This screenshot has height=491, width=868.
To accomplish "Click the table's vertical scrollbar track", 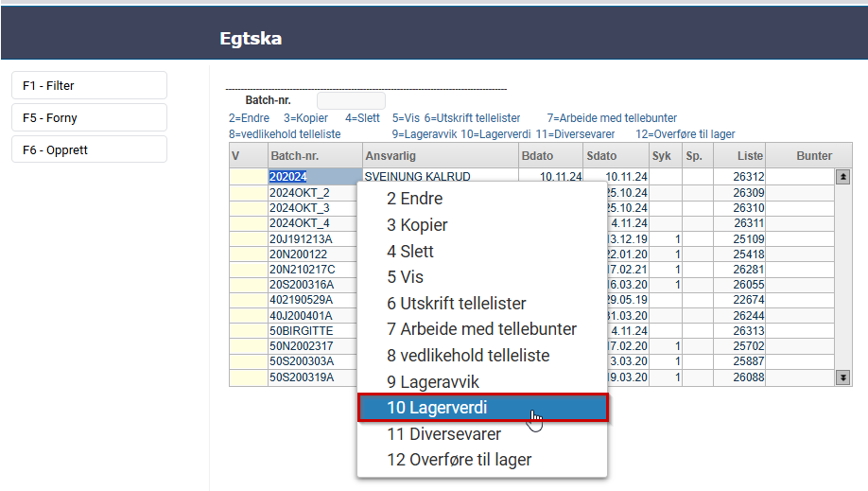I will [842, 277].
